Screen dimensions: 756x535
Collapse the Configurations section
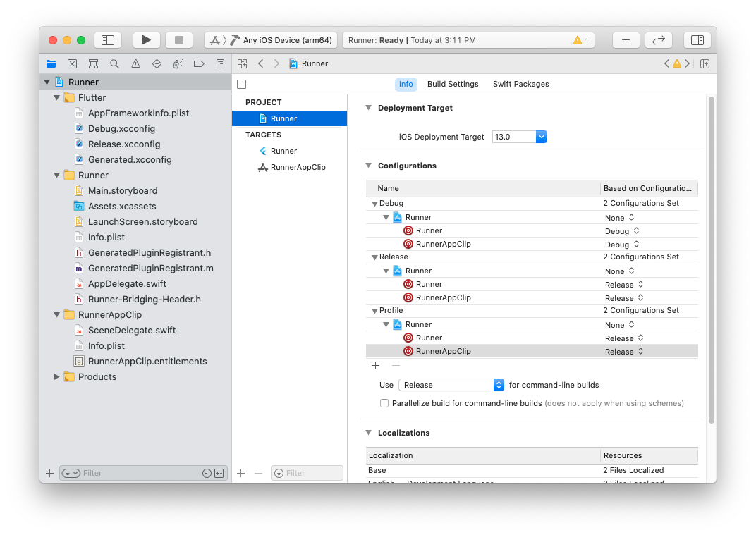coord(368,166)
